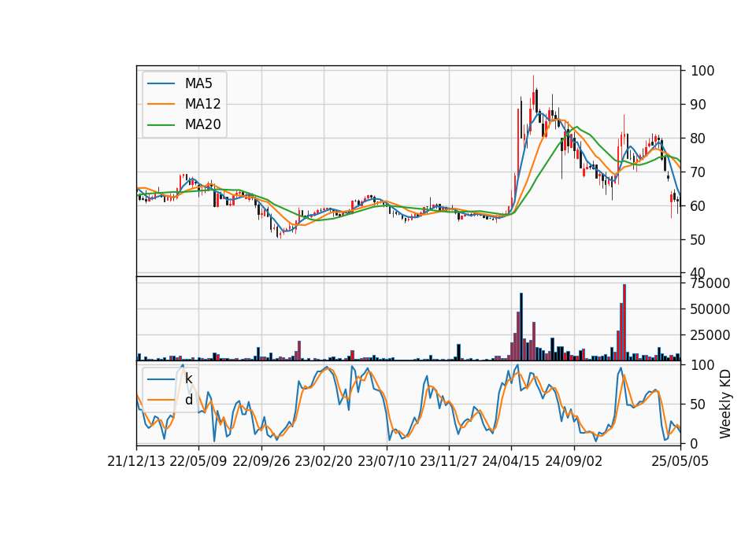The height and width of the screenshot is (543, 756).
Task: Click the k legend label in KD panel
Action: 188,379
